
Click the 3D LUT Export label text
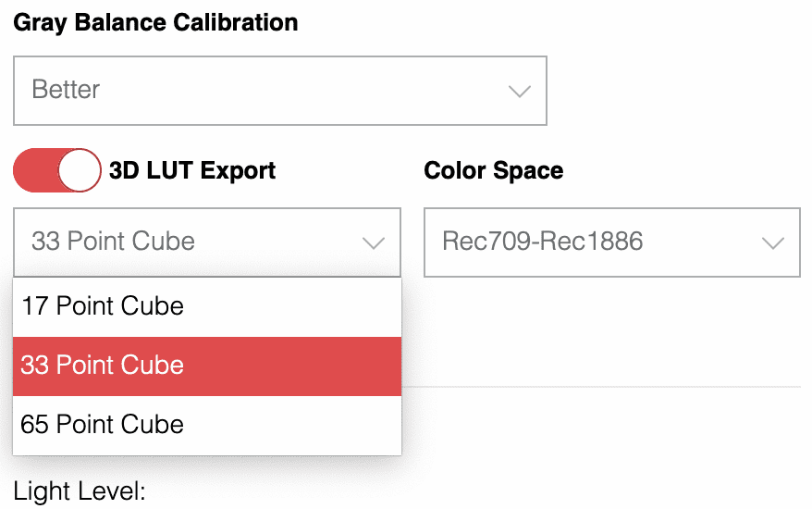coord(192,171)
